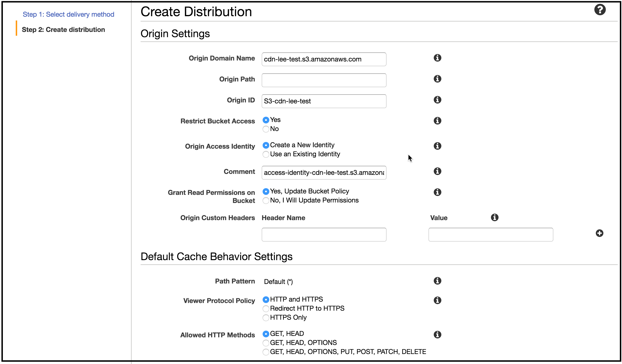Screen dimensions: 622x364
Task: Select Yes, Update Bucket Policy
Action: (x=266, y=191)
